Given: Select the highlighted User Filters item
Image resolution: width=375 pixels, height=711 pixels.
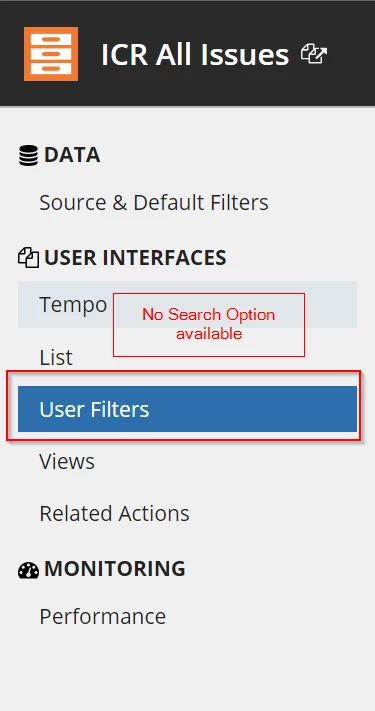Looking at the screenshot, I should [187, 409].
